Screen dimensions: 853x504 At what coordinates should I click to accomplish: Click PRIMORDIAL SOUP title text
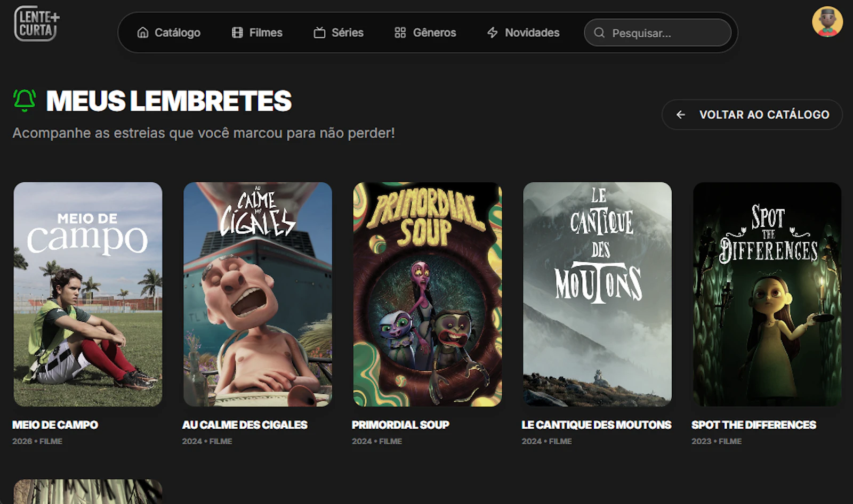[x=400, y=425]
